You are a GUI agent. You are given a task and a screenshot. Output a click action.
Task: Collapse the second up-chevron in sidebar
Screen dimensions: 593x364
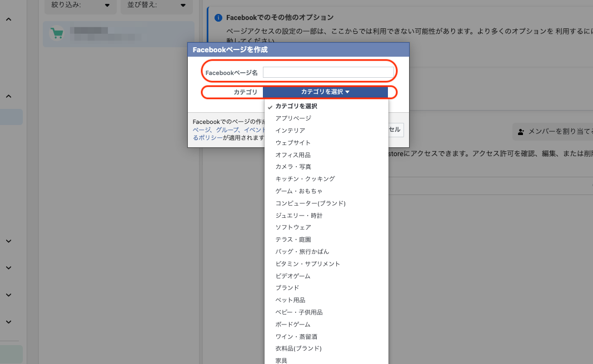coord(8,96)
